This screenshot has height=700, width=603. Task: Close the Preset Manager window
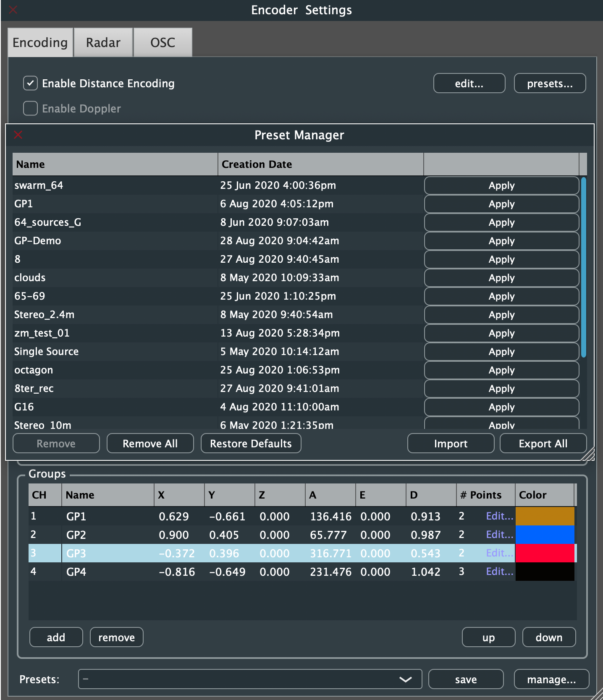tap(18, 135)
